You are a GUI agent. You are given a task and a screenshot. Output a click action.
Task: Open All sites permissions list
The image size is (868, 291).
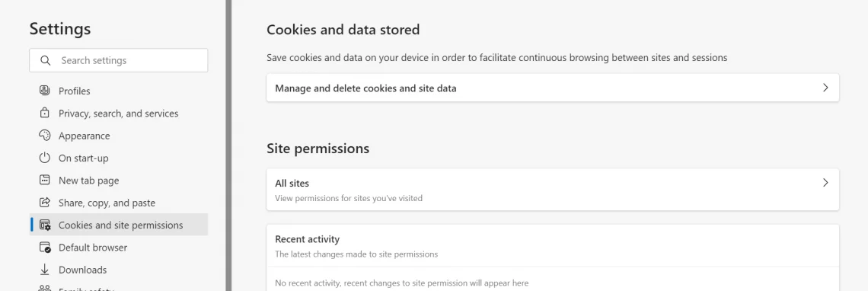click(x=553, y=190)
